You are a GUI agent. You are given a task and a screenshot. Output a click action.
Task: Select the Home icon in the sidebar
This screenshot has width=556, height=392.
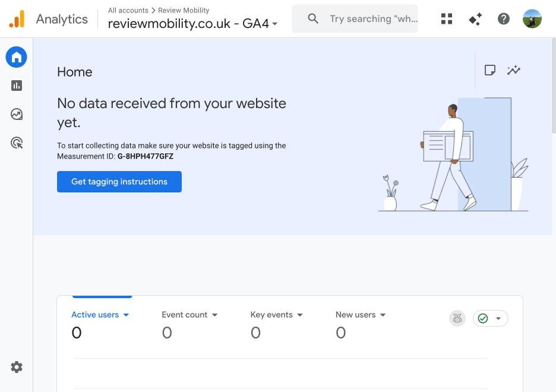pos(16,56)
